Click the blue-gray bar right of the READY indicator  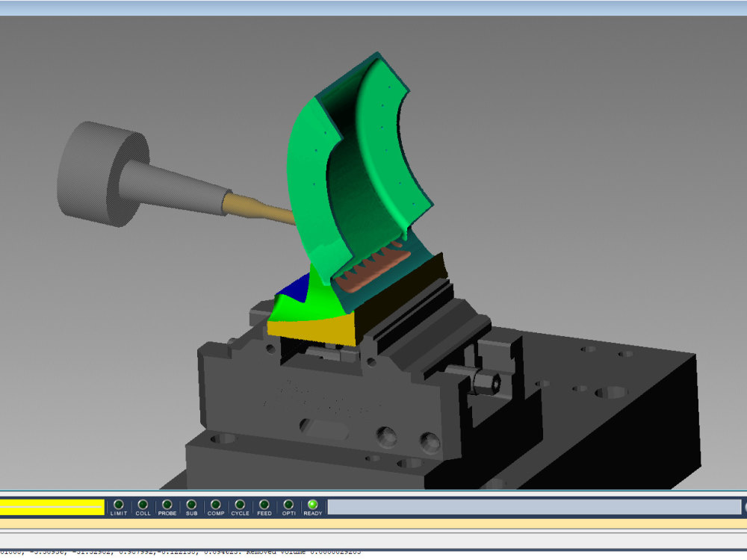[534, 507]
